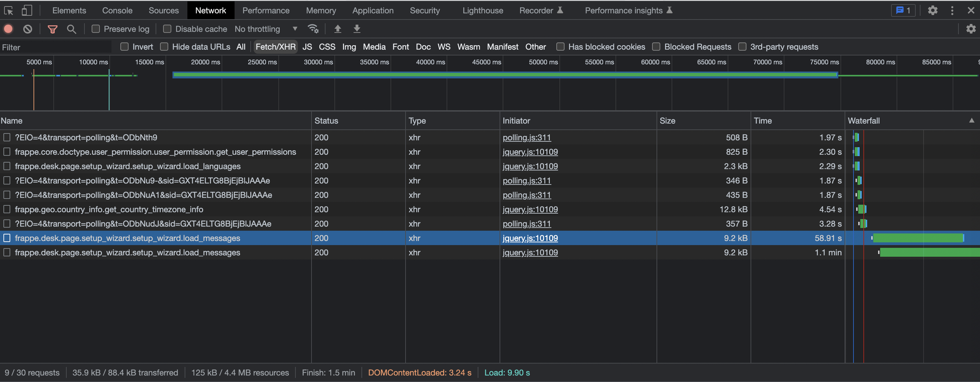
Task: Check Blocked Requests checkbox
Action: [656, 47]
